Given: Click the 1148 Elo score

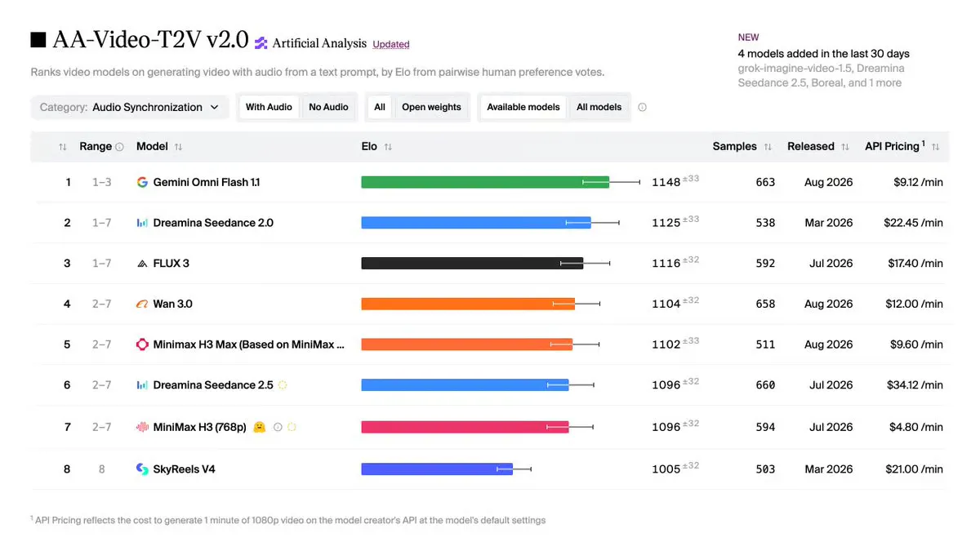Looking at the screenshot, I should (666, 182).
